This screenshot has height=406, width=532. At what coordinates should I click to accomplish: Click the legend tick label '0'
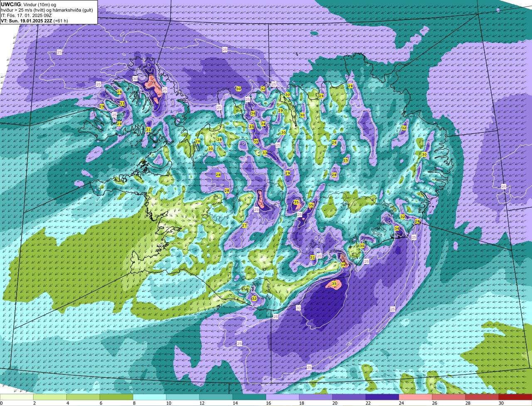pyautogui.click(x=2, y=403)
